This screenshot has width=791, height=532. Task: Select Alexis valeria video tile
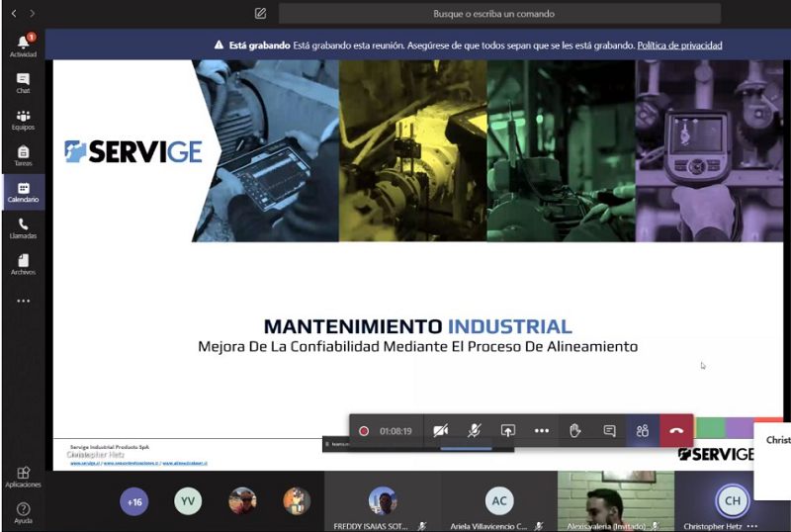pos(615,501)
